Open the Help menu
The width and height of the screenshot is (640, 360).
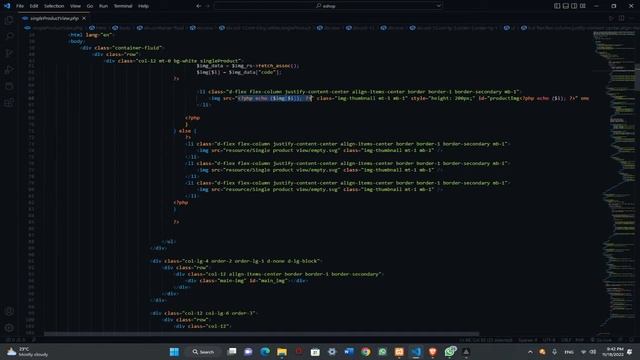pos(143,6)
